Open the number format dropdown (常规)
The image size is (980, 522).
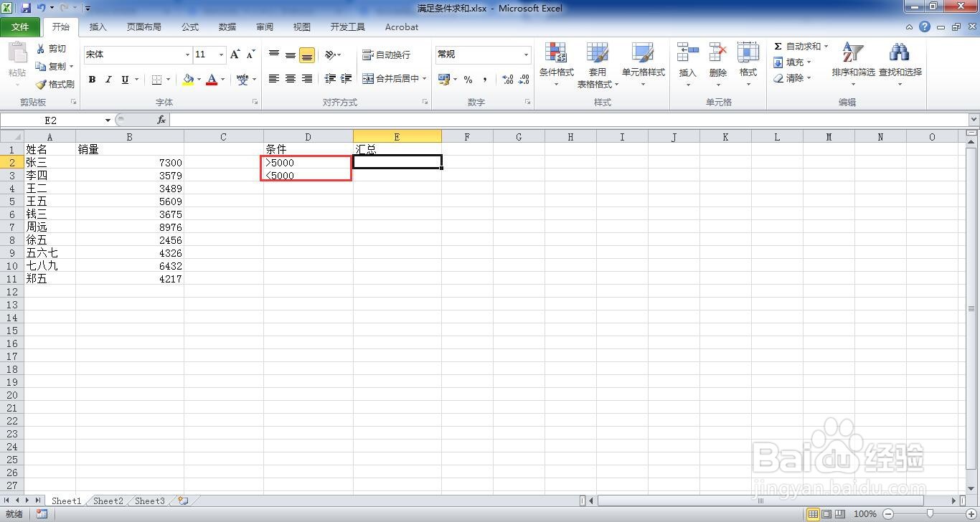[526, 54]
